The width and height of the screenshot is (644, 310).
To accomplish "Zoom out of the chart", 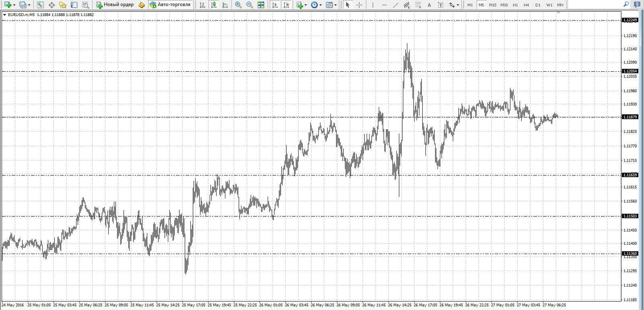I will [x=250, y=5].
